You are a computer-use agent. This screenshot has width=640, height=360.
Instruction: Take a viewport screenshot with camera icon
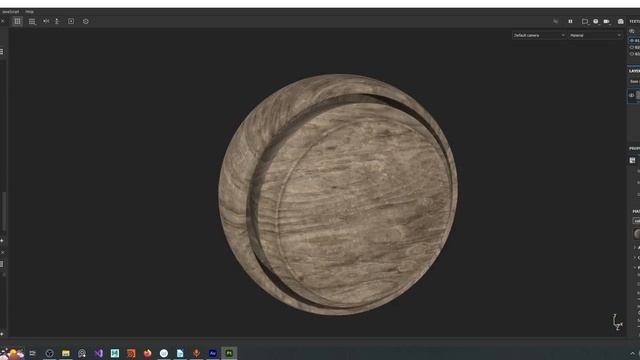(620, 21)
